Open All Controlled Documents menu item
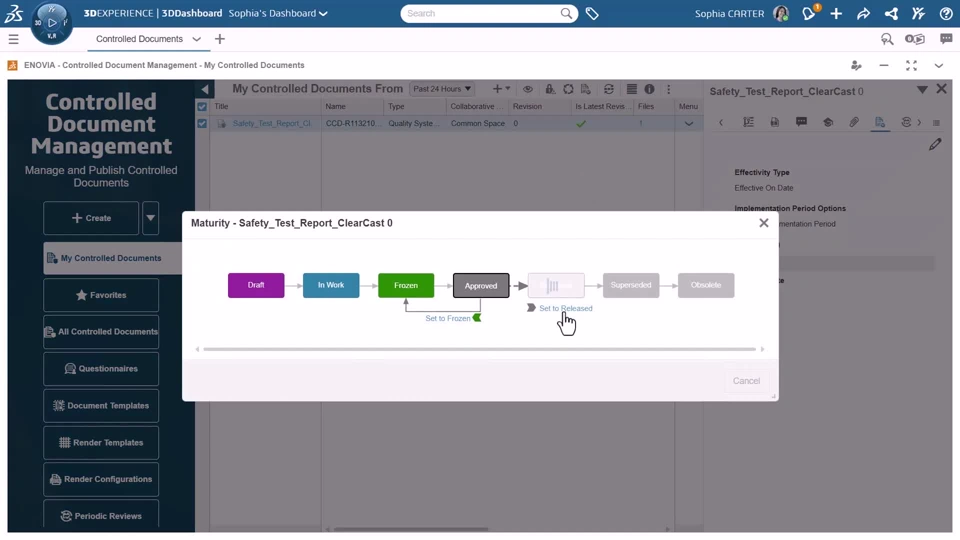The image size is (960, 540). [101, 332]
